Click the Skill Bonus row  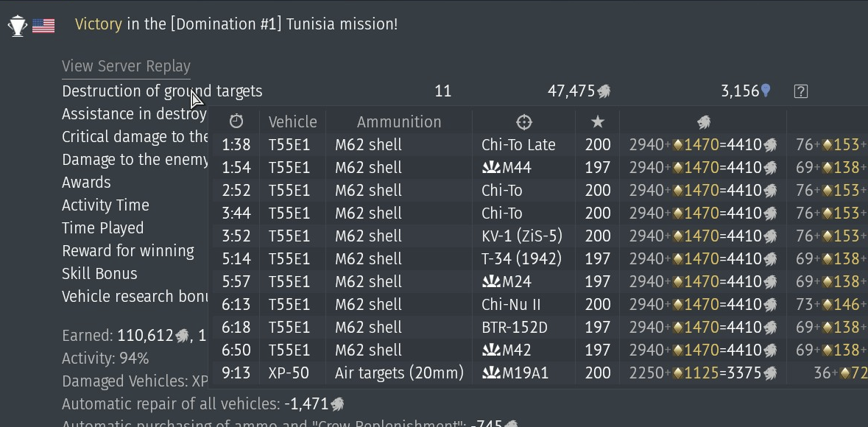pyautogui.click(x=99, y=274)
